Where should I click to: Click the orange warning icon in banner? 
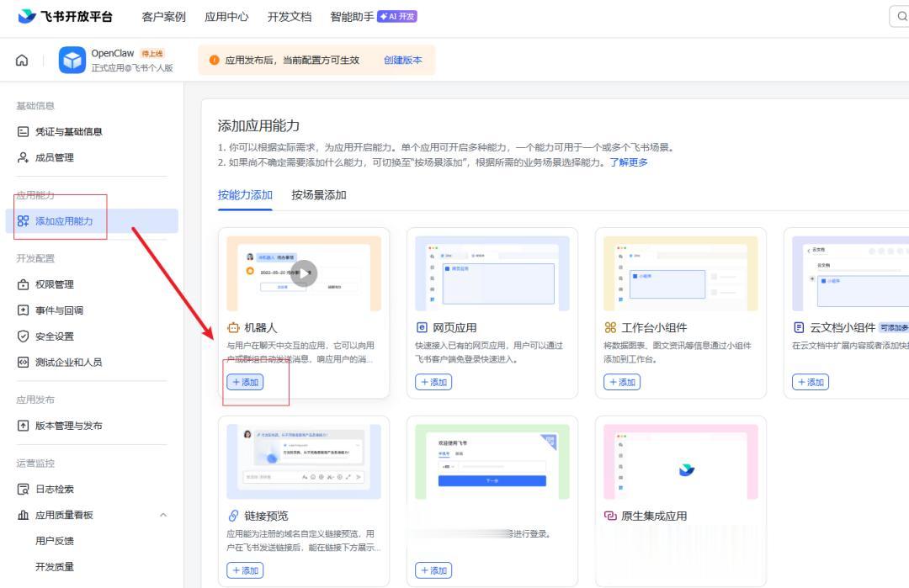point(214,60)
